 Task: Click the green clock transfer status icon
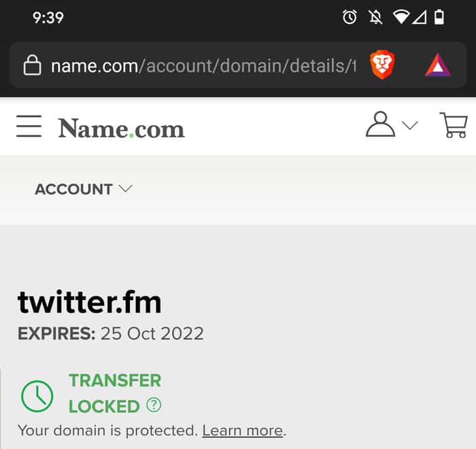(x=37, y=396)
